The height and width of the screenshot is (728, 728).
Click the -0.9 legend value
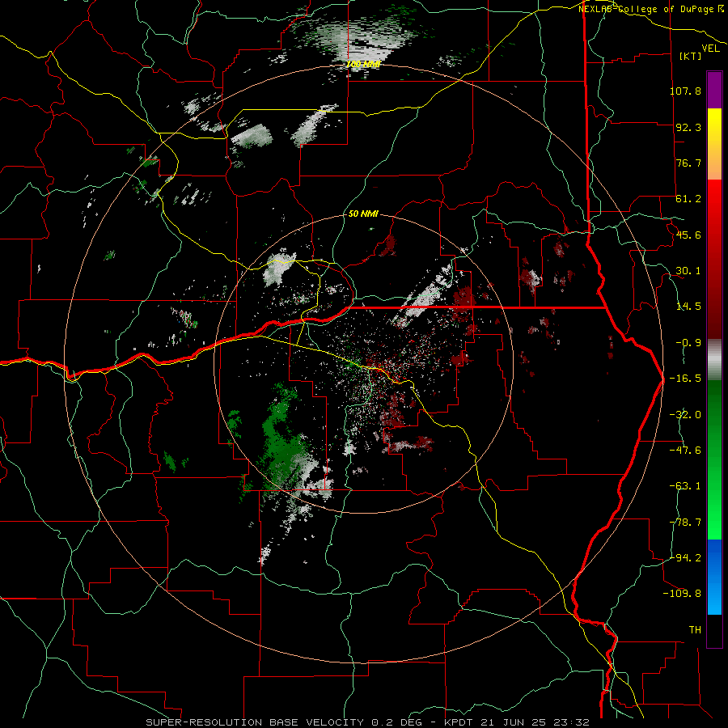(x=688, y=343)
